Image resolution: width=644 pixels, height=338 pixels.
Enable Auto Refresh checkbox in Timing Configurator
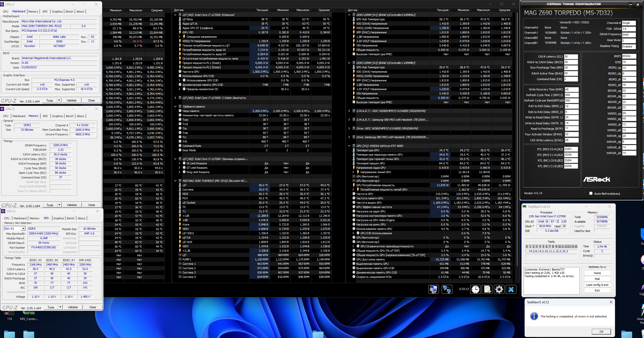coord(591,193)
